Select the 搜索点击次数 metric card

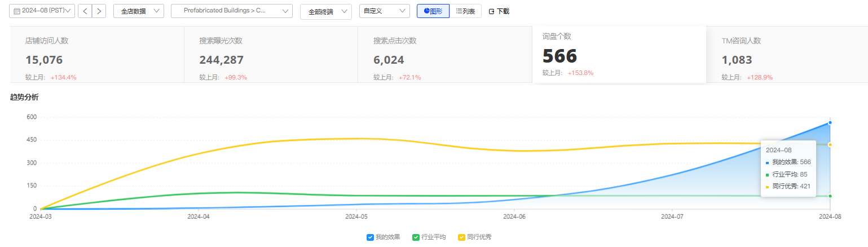[x=444, y=55]
